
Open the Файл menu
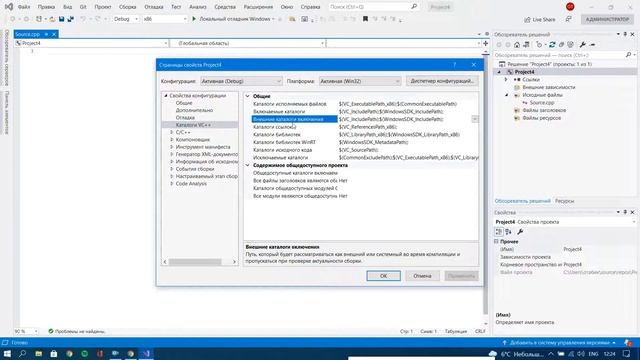(x=24, y=7)
